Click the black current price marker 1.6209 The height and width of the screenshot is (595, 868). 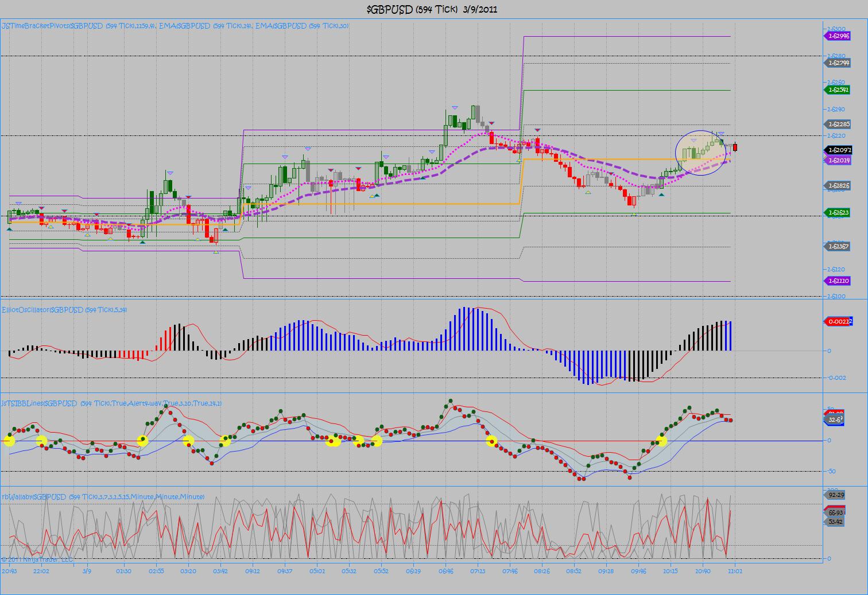(x=838, y=150)
